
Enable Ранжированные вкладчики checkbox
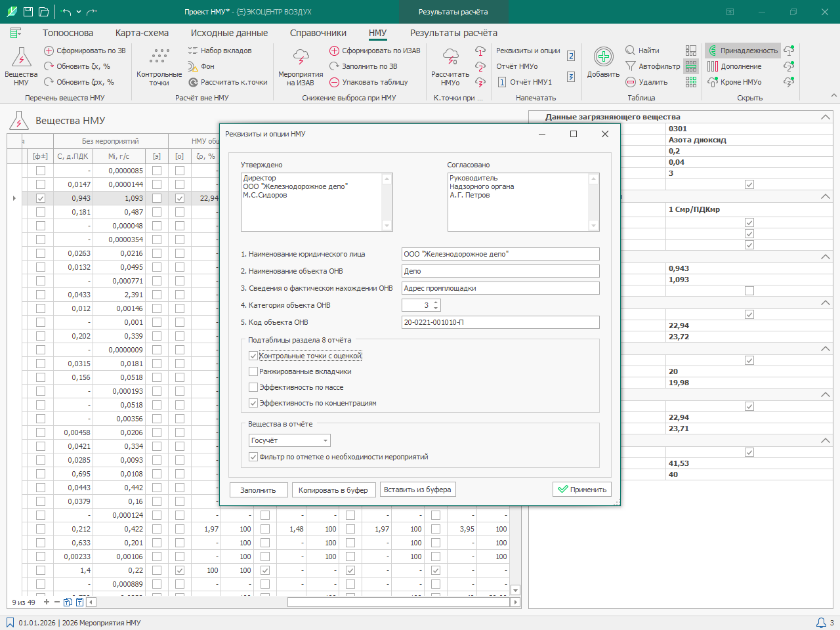point(253,371)
